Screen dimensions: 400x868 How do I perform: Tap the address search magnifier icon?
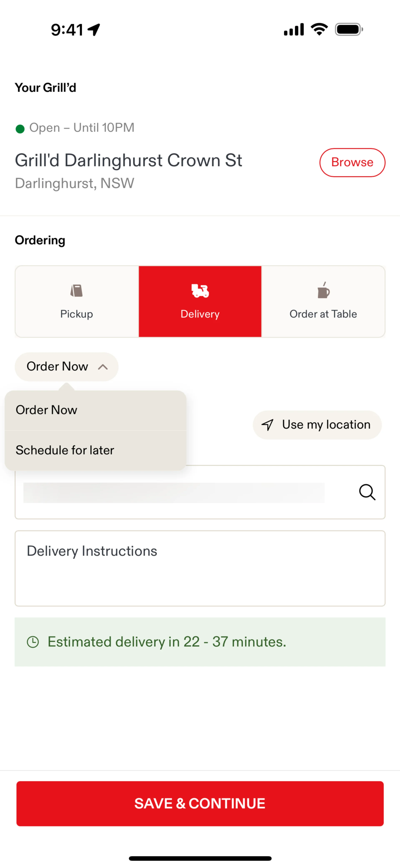point(367,492)
